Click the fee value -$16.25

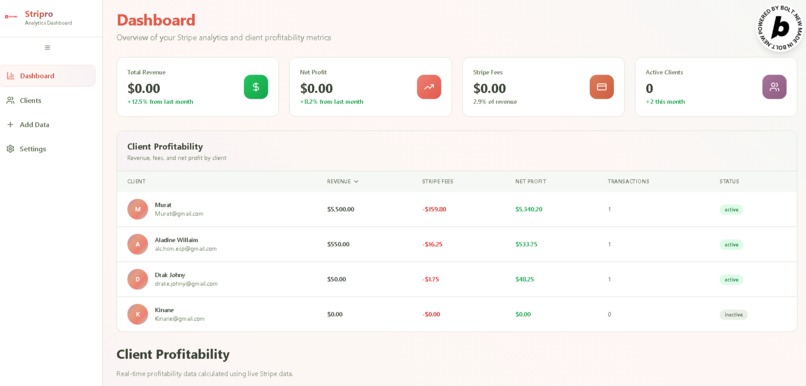pos(432,244)
